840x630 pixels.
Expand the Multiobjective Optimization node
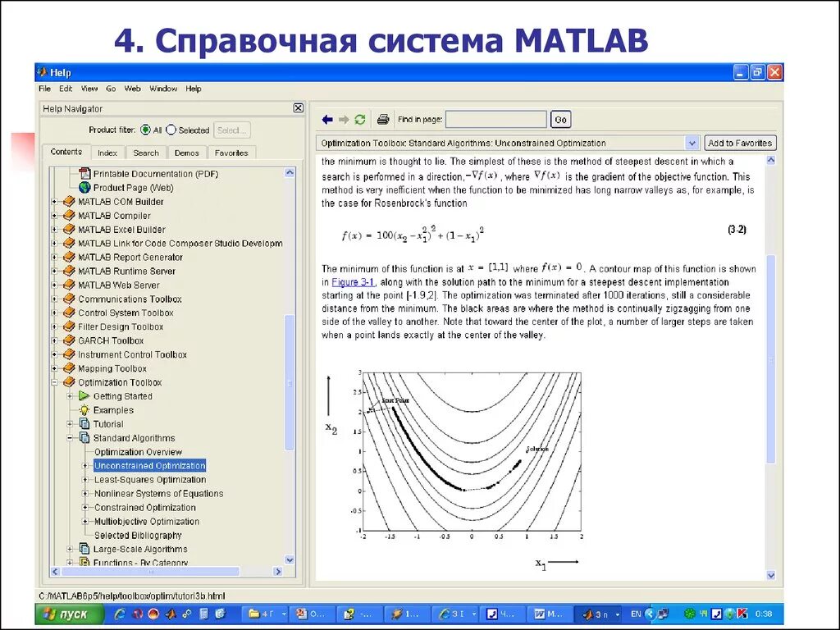pyautogui.click(x=85, y=521)
